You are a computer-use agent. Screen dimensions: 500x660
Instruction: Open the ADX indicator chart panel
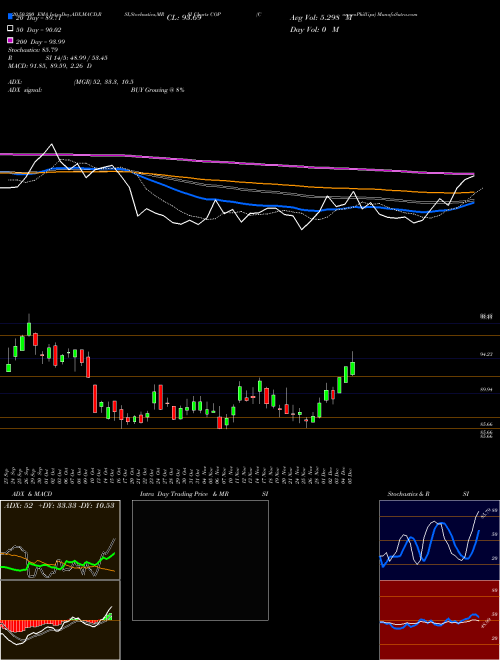pos(60,540)
